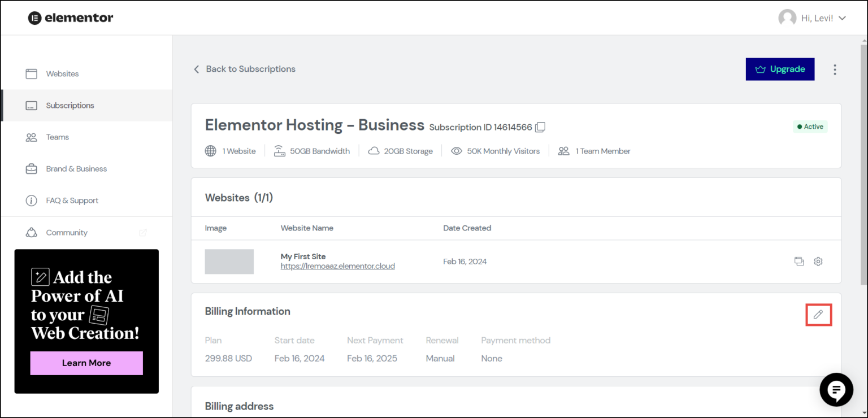Image resolution: width=868 pixels, height=418 pixels.
Task: Click the Community external-link icon
Action: coord(142,232)
